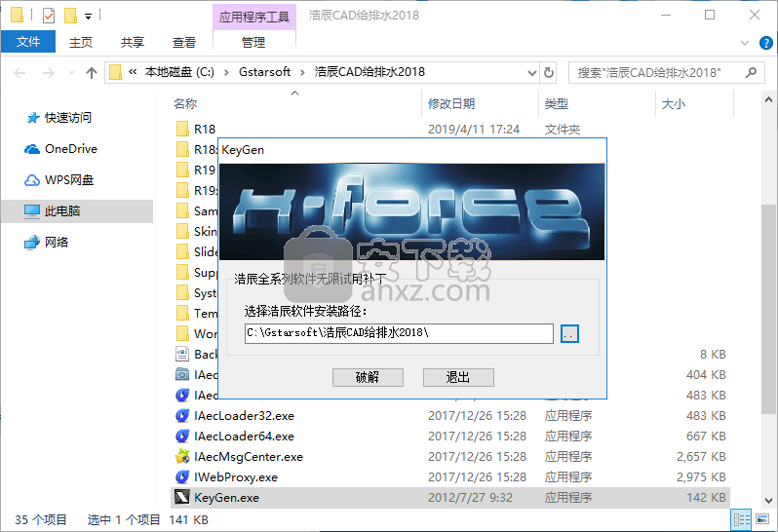
Task: Select IAecLoader64.exe file icon
Action: (182, 436)
